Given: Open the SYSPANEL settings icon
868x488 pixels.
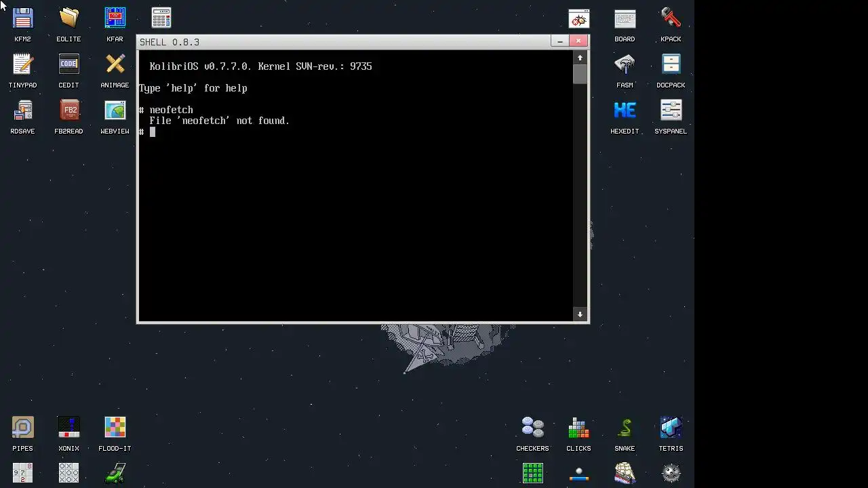Looking at the screenshot, I should pyautogui.click(x=671, y=110).
